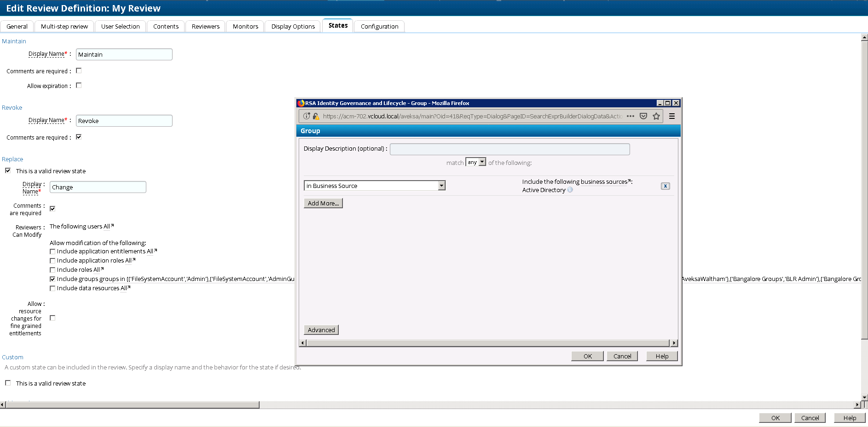Click the Display Description input field
Image resolution: width=868 pixels, height=427 pixels.
coord(509,149)
